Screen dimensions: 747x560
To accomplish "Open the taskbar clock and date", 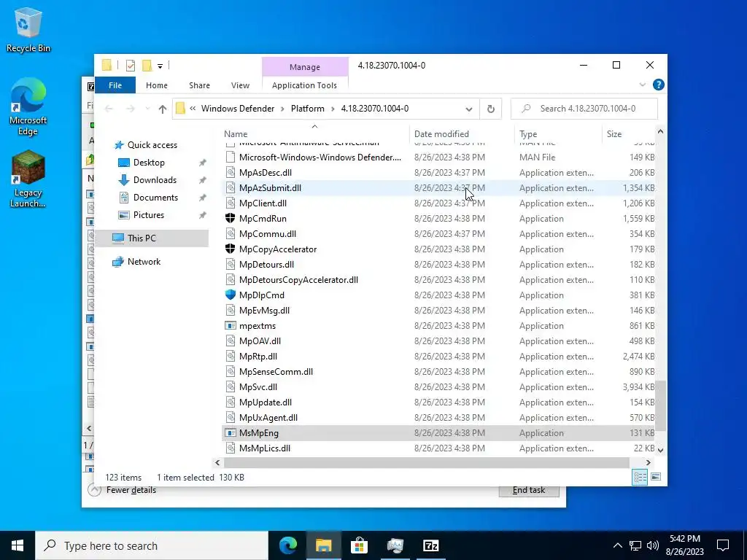I will click(x=684, y=545).
